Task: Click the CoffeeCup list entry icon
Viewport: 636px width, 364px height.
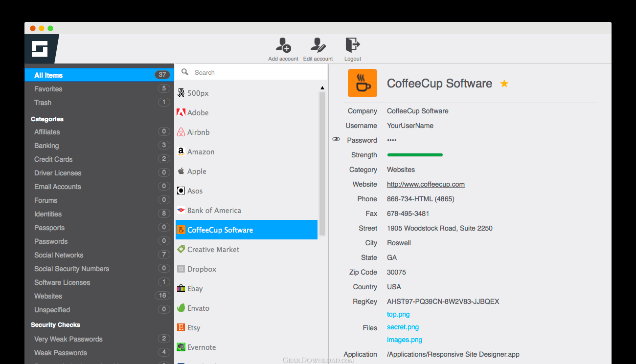Action: [181, 230]
